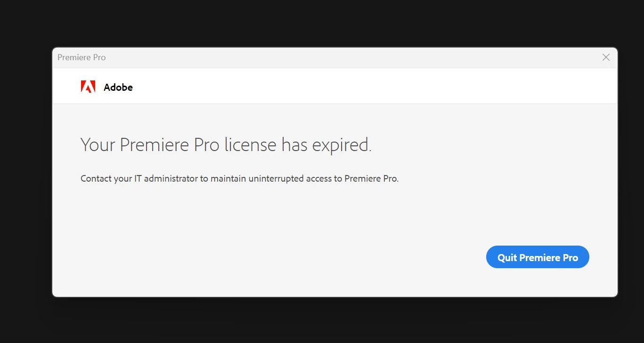Click the Quit Premiere Pro button
The image size is (644, 343).
(538, 257)
